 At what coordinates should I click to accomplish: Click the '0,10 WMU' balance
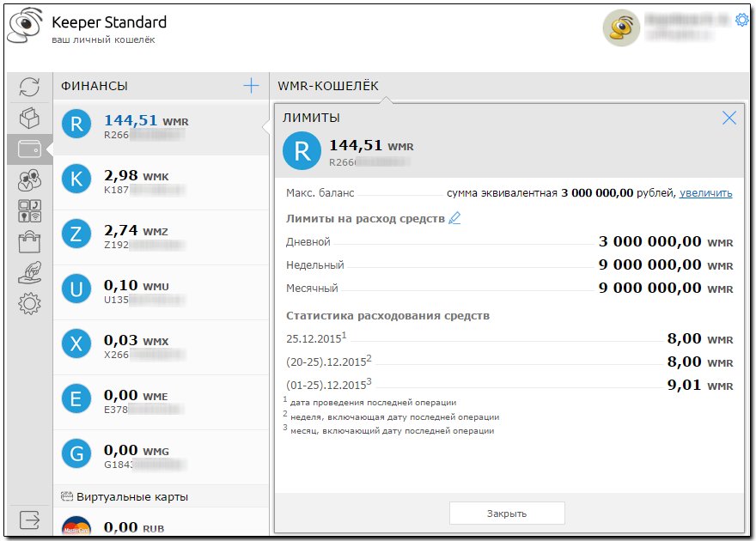pos(137,285)
